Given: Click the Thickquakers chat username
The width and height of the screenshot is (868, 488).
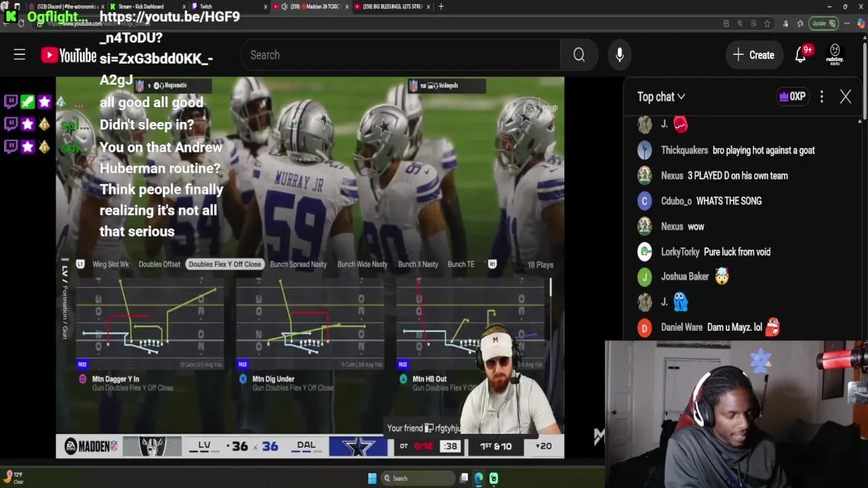Looking at the screenshot, I should (x=684, y=150).
